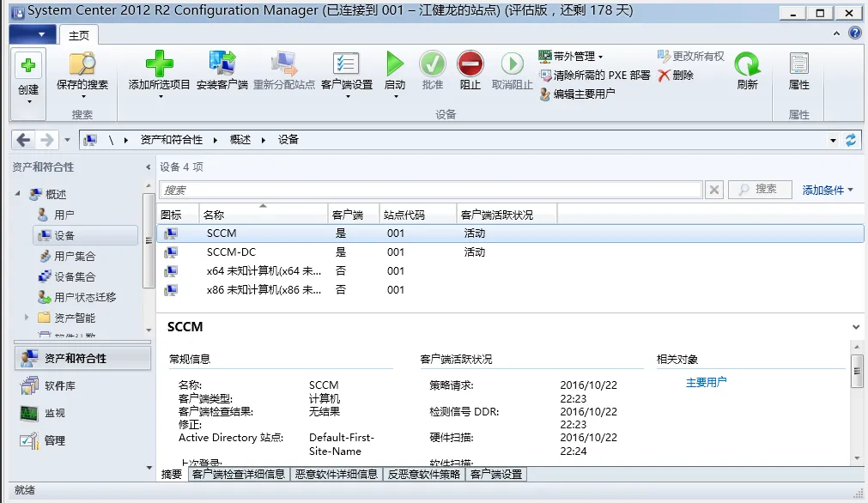Select 用户状态迁移 tree node

pos(76,297)
